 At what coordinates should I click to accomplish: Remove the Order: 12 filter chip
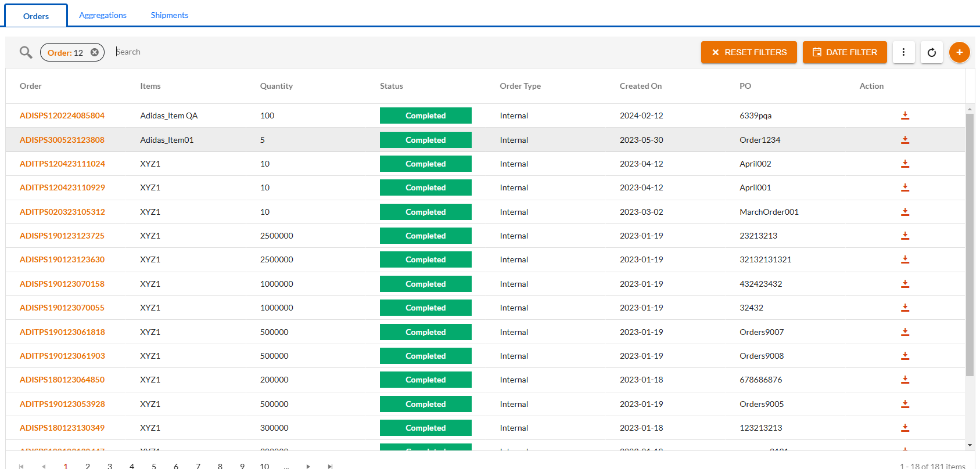pos(95,52)
